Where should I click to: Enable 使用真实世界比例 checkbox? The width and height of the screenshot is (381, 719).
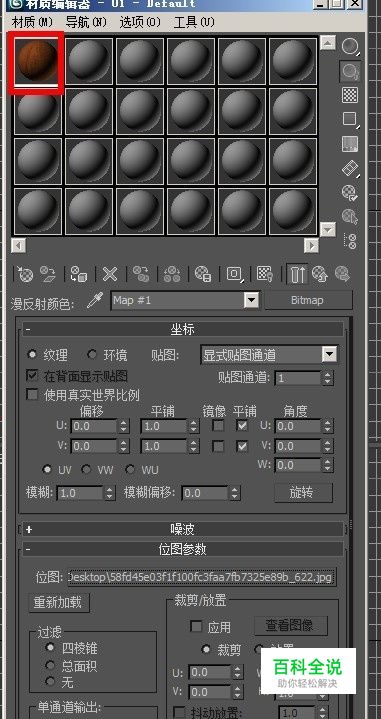33,394
